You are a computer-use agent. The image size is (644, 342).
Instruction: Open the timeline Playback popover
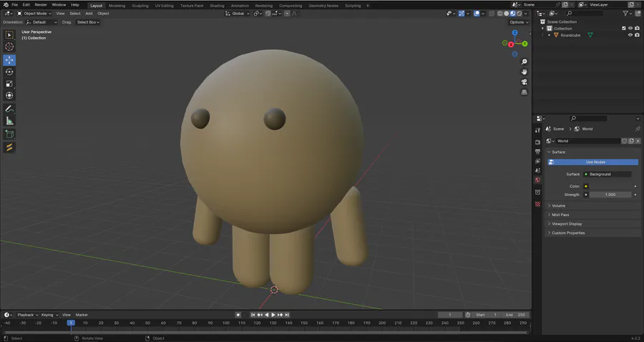click(27, 315)
